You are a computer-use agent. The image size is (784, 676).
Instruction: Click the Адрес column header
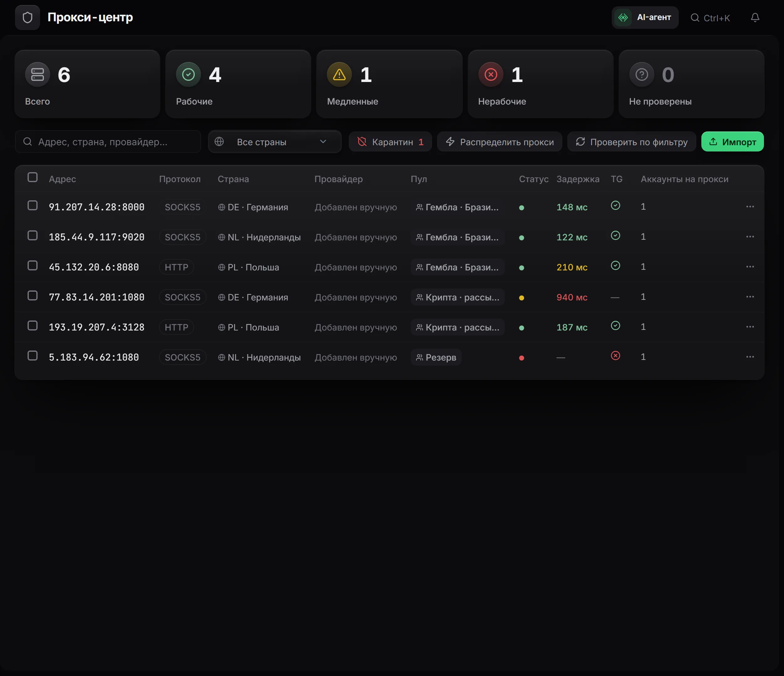(x=62, y=179)
